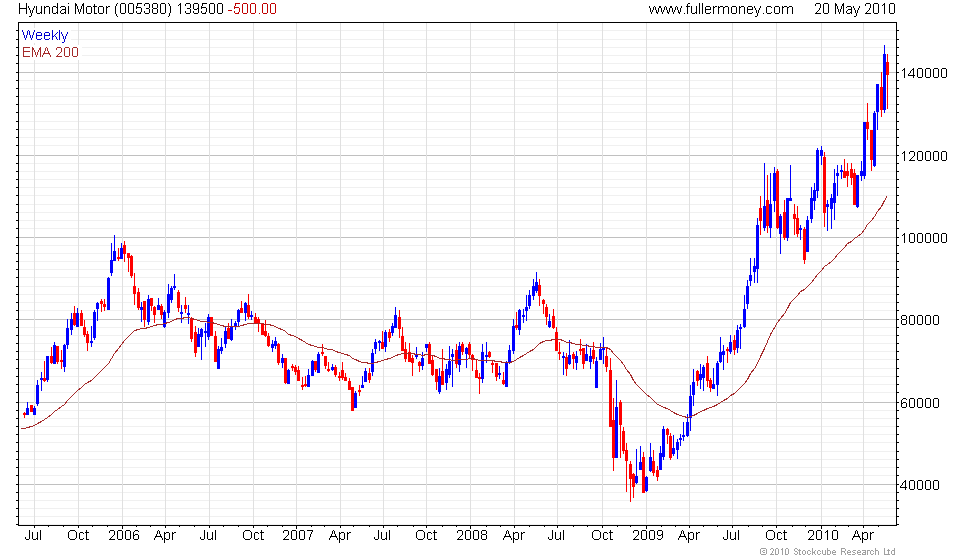Select the EMA 200 legend label
Screen dimensions: 980x560
pos(51,52)
